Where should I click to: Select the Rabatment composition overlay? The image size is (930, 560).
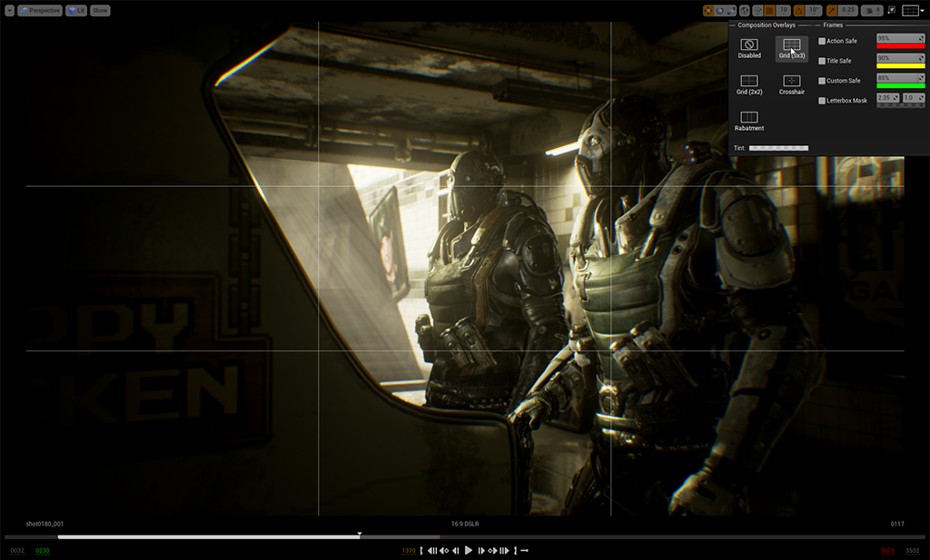[x=748, y=117]
